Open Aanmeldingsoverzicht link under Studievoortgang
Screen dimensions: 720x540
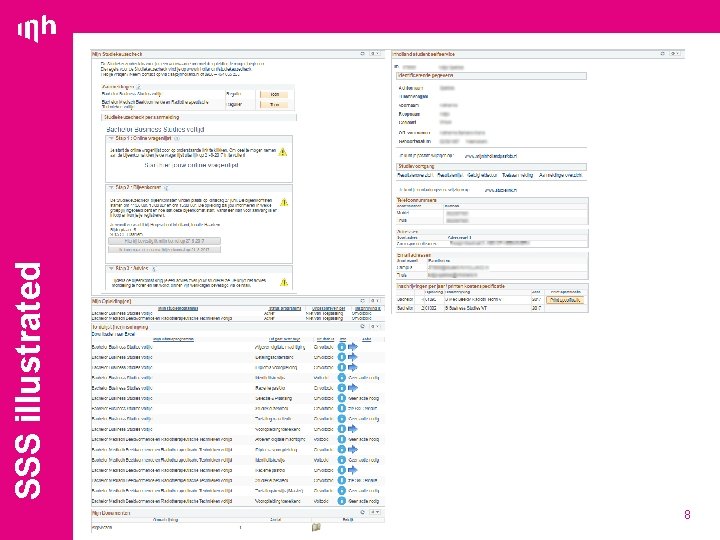click(x=561, y=175)
